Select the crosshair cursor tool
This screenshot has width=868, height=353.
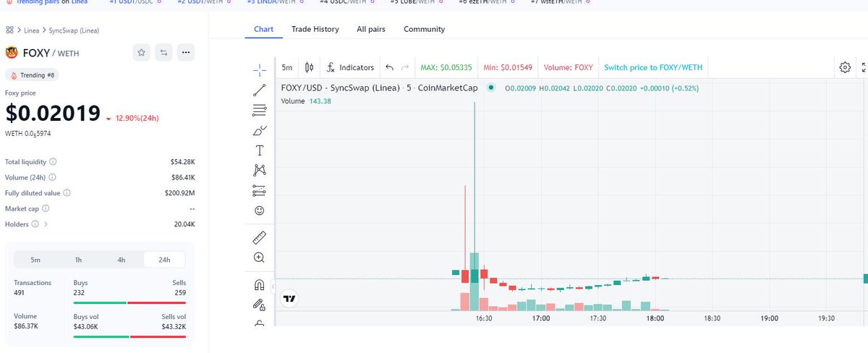tap(259, 69)
